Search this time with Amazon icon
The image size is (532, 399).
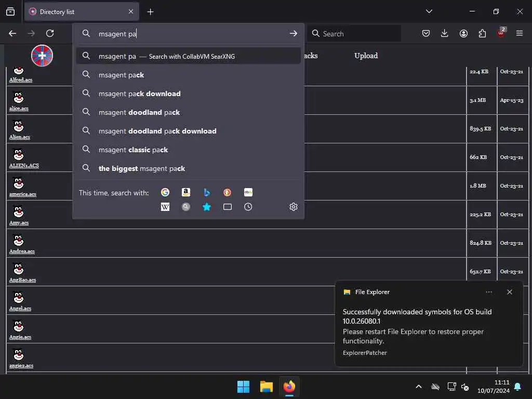[186, 192]
